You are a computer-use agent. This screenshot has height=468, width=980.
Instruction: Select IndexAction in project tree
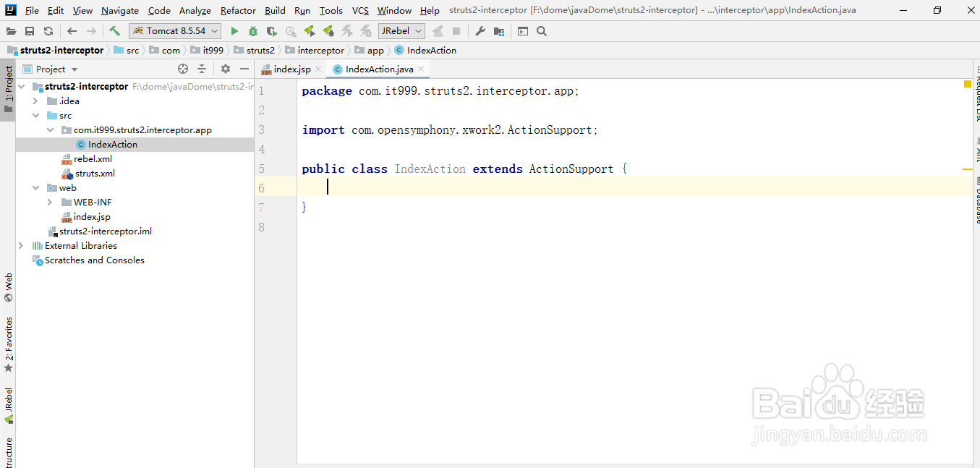pos(113,145)
